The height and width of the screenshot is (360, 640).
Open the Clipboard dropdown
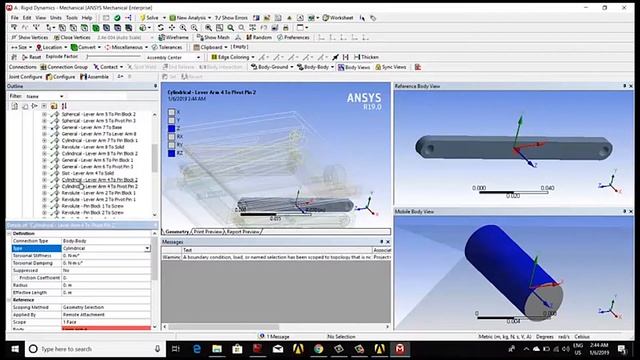point(226,47)
